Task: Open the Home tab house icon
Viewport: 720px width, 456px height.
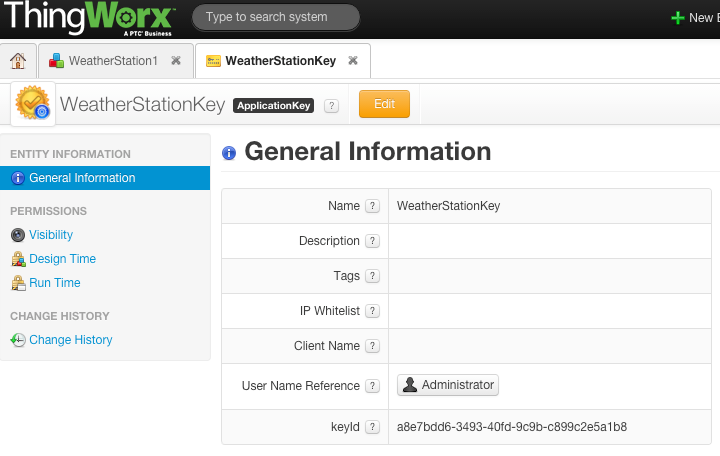Action: click(x=18, y=61)
